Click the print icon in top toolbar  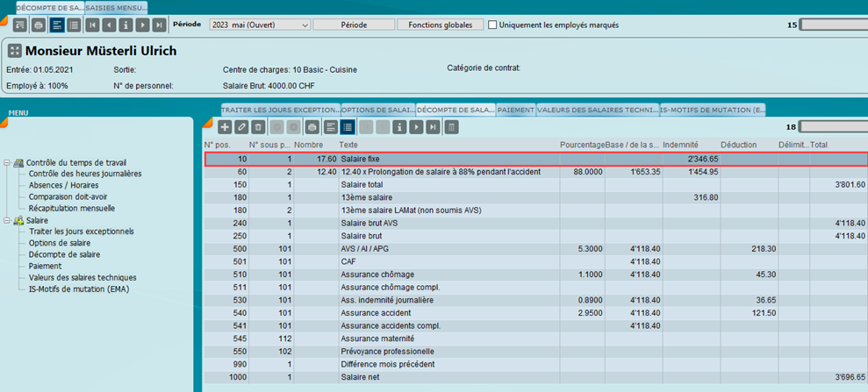pyautogui.click(x=39, y=25)
